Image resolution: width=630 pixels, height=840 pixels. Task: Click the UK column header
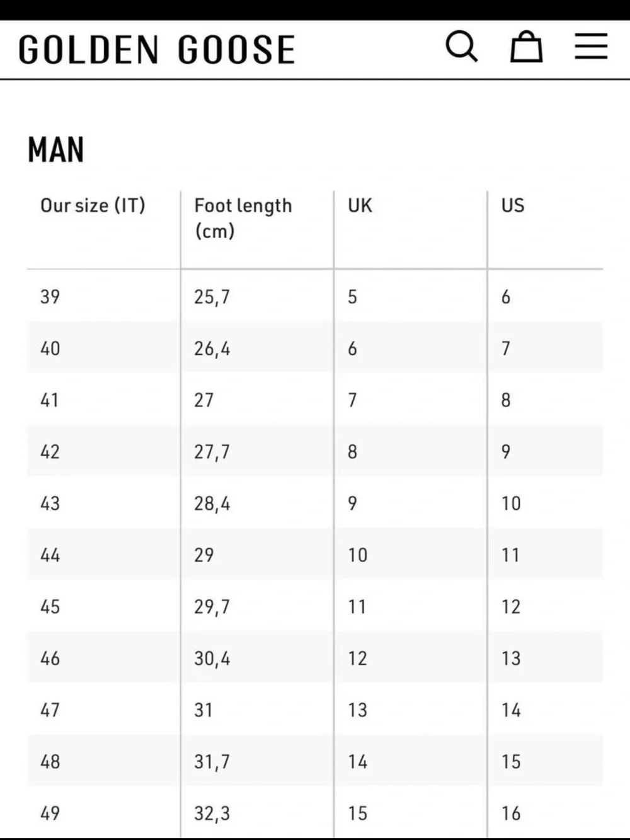tap(360, 205)
